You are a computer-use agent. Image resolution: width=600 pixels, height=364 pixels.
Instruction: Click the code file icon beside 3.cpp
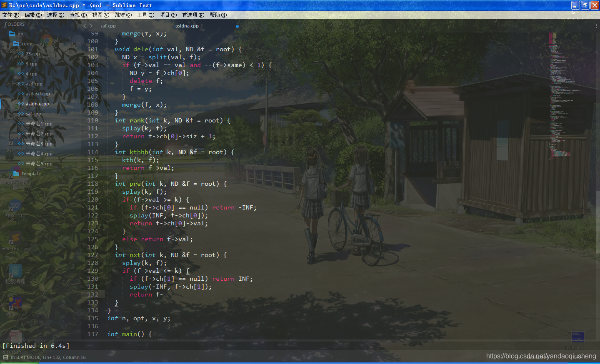point(20,64)
